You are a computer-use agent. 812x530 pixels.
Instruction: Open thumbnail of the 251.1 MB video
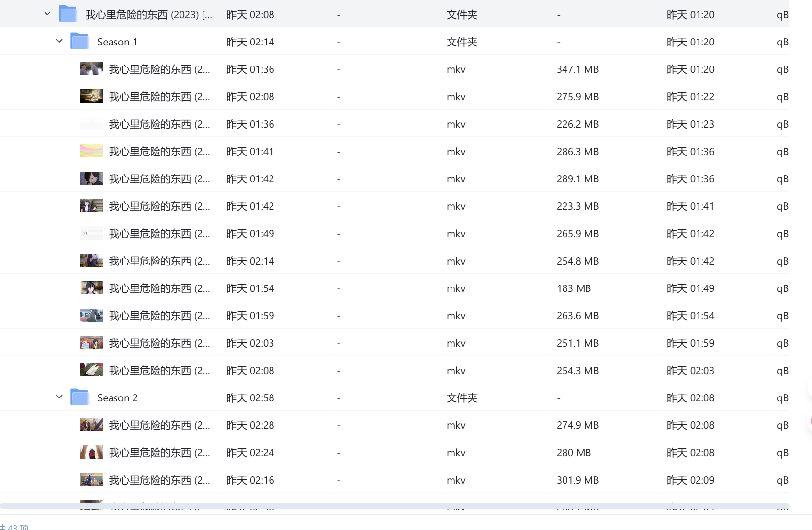click(x=91, y=343)
